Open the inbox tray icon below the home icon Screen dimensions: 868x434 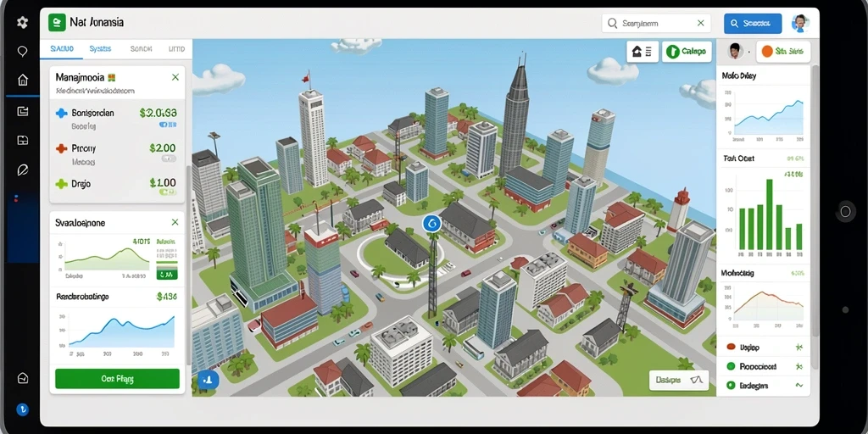[x=22, y=111]
